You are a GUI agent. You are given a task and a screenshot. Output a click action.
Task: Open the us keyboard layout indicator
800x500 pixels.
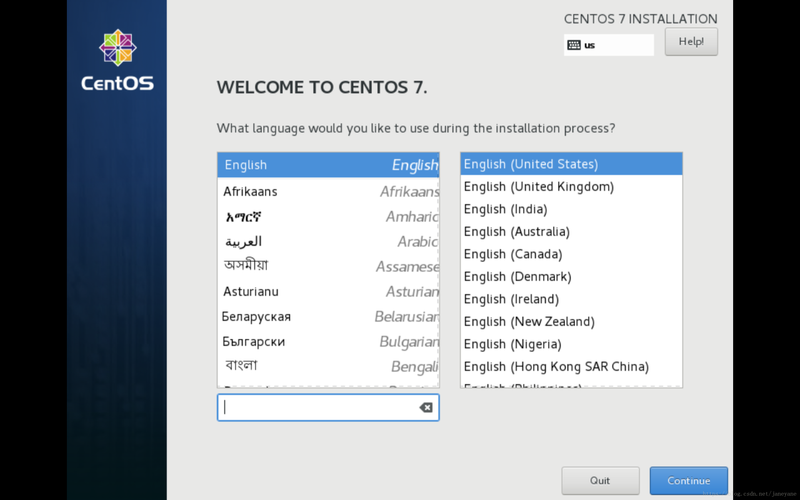609,45
